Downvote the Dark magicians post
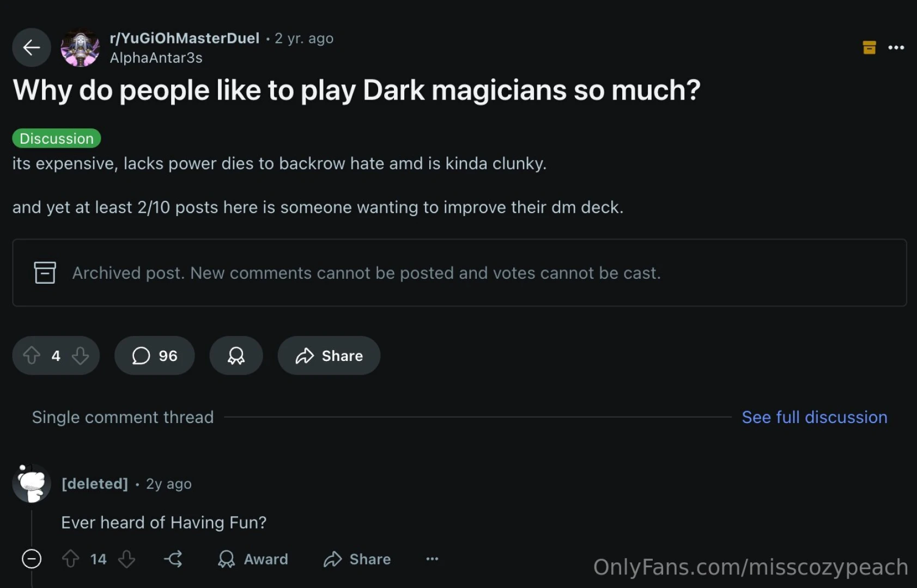The height and width of the screenshot is (588, 917). [x=81, y=356]
